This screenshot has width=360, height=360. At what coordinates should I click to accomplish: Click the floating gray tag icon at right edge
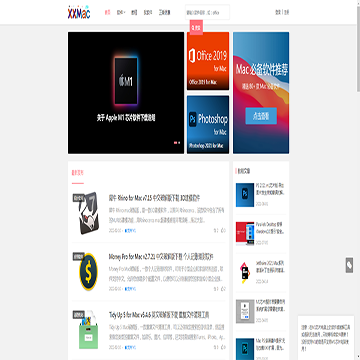pyautogui.click(x=349, y=265)
